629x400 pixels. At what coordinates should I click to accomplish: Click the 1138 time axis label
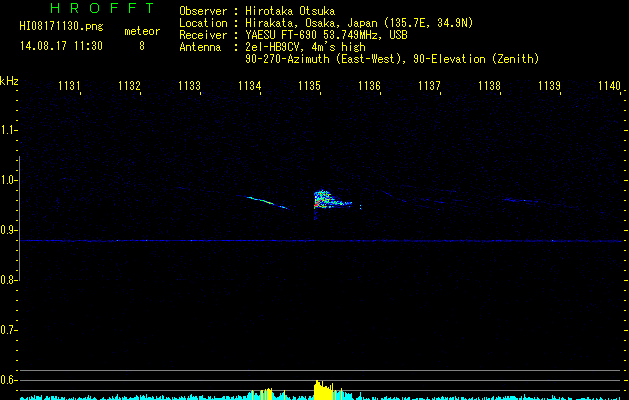pos(489,85)
